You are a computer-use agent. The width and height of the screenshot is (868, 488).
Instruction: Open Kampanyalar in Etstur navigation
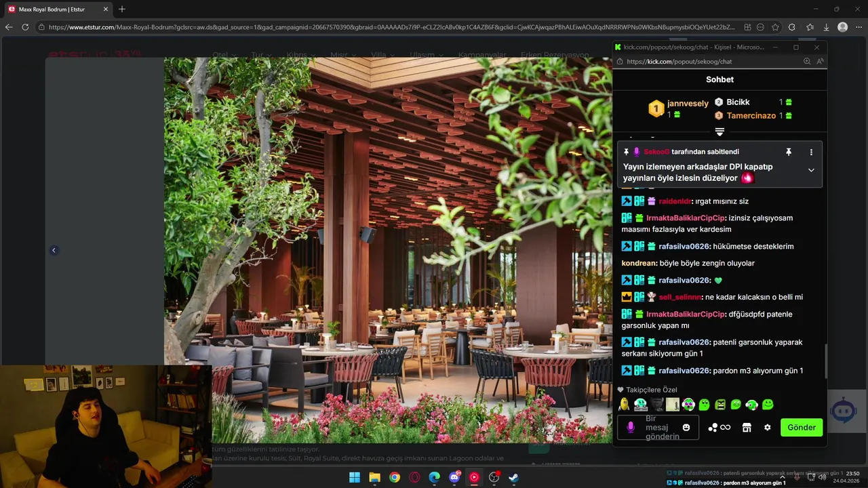click(x=482, y=55)
